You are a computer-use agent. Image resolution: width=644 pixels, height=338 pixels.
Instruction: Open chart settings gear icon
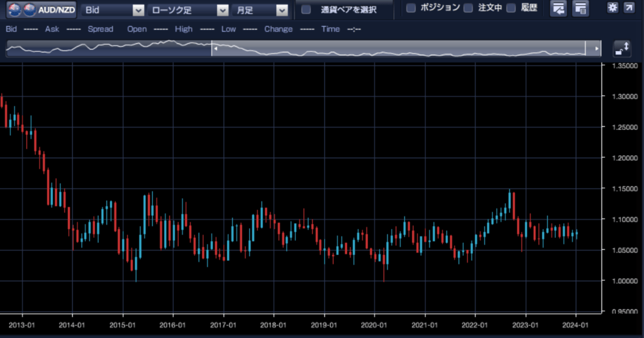click(x=613, y=8)
